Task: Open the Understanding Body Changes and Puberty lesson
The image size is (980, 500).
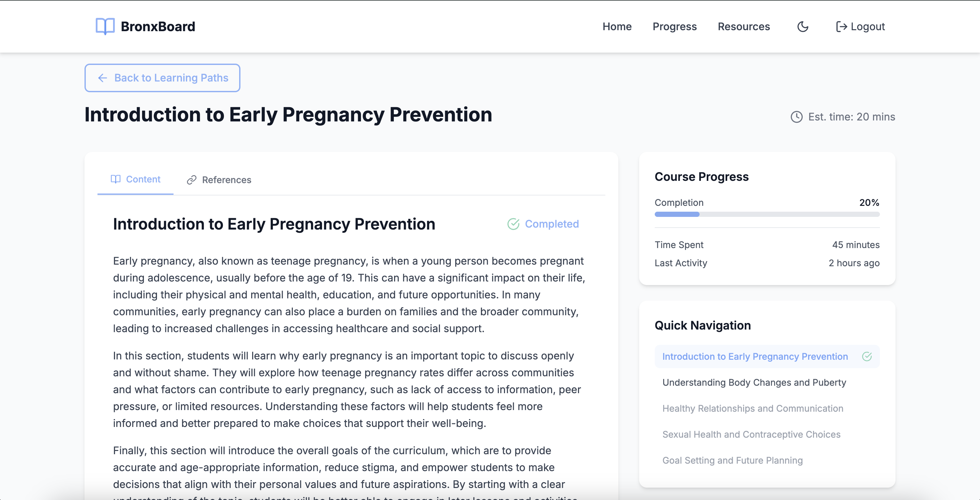Action: [x=754, y=382]
